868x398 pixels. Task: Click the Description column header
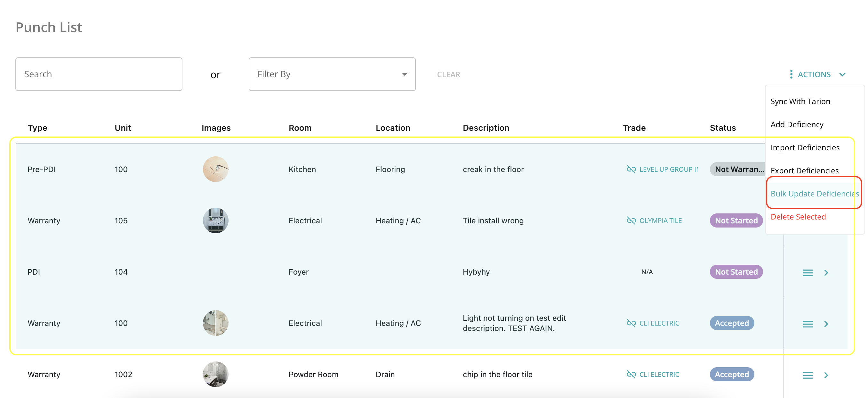coord(486,128)
